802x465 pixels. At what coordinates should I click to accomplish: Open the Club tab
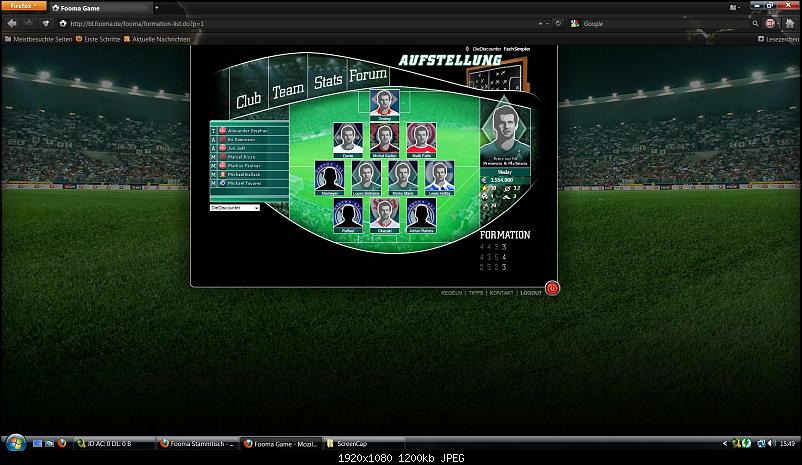[248, 99]
